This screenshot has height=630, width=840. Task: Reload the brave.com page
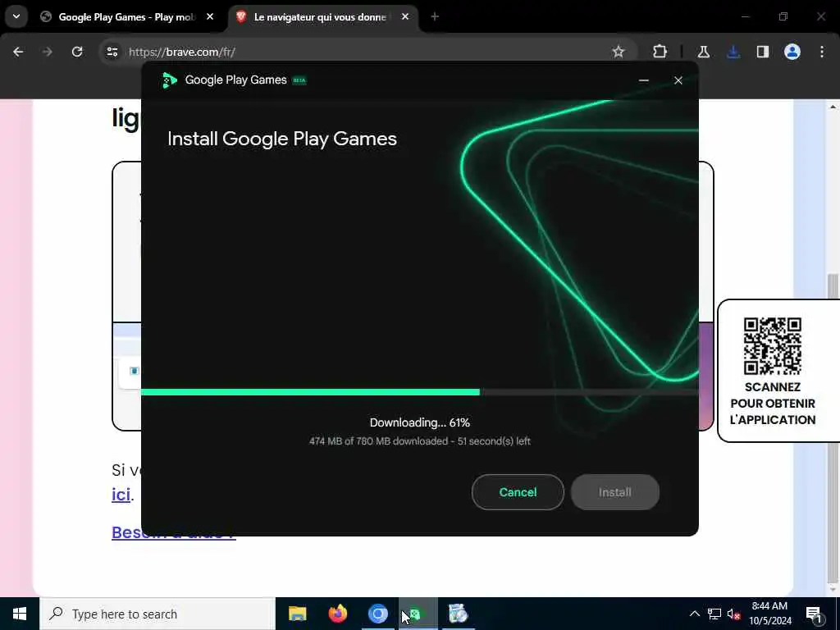click(77, 52)
